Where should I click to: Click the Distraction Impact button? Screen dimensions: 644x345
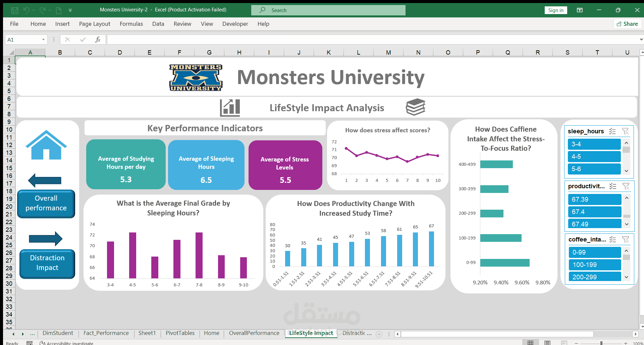tap(47, 264)
